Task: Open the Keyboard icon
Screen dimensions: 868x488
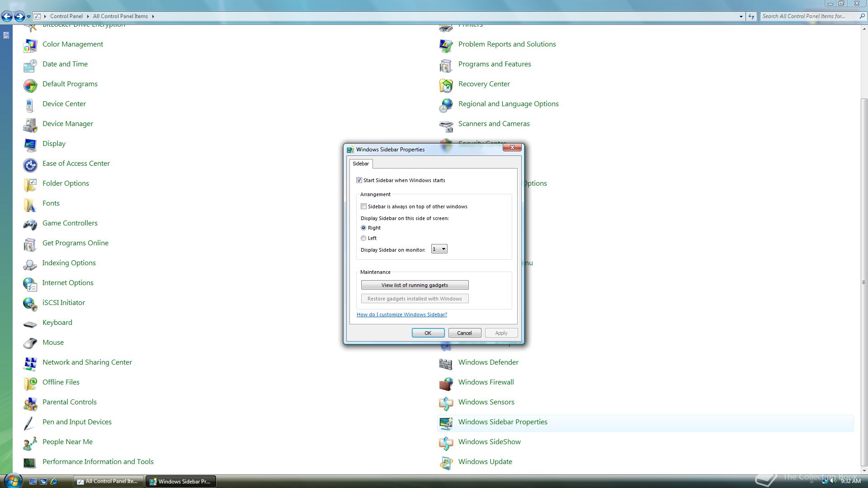Action: [x=30, y=324]
